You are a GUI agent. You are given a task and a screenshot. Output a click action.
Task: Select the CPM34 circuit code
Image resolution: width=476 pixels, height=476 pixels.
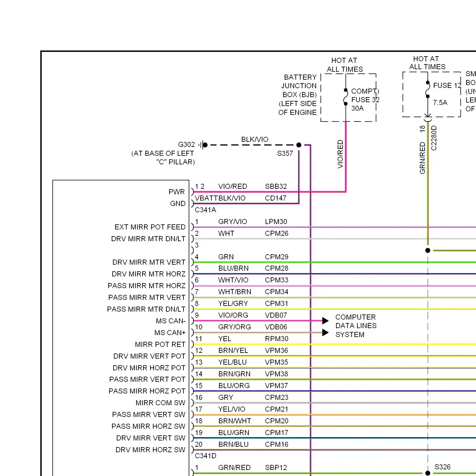[x=277, y=292]
